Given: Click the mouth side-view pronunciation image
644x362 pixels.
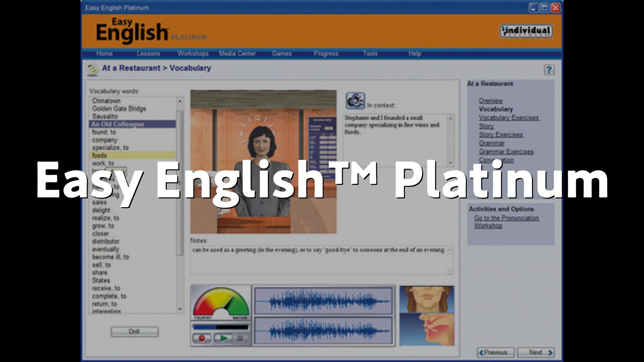Looking at the screenshot, I should 427,329.
